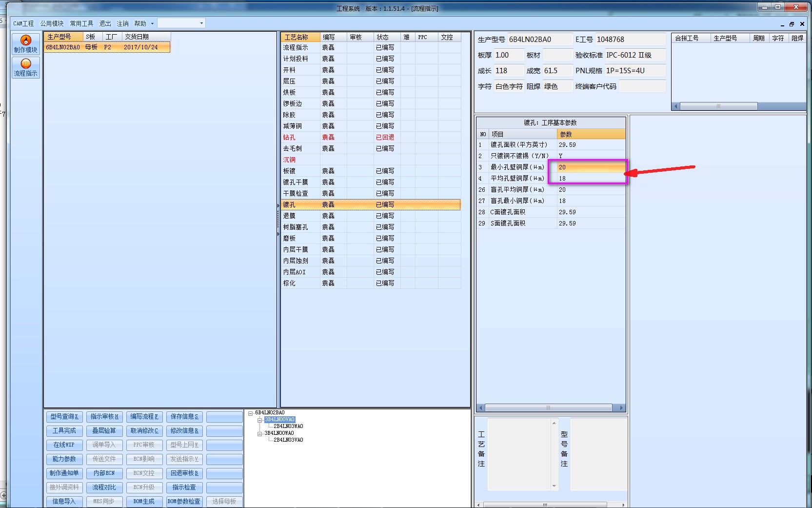
Task: Open the 流程指示 sidebar icon
Action: (x=25, y=67)
